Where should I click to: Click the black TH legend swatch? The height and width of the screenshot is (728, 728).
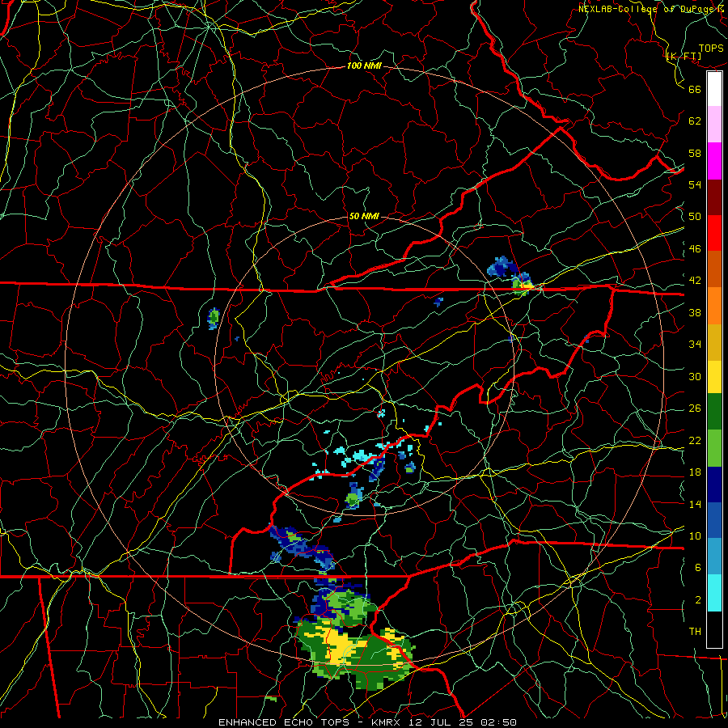point(714,629)
